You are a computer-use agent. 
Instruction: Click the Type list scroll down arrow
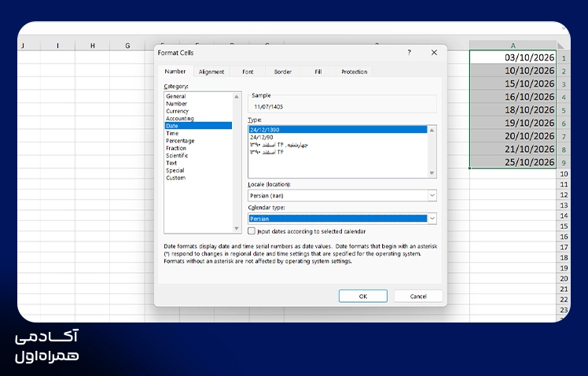(432, 173)
